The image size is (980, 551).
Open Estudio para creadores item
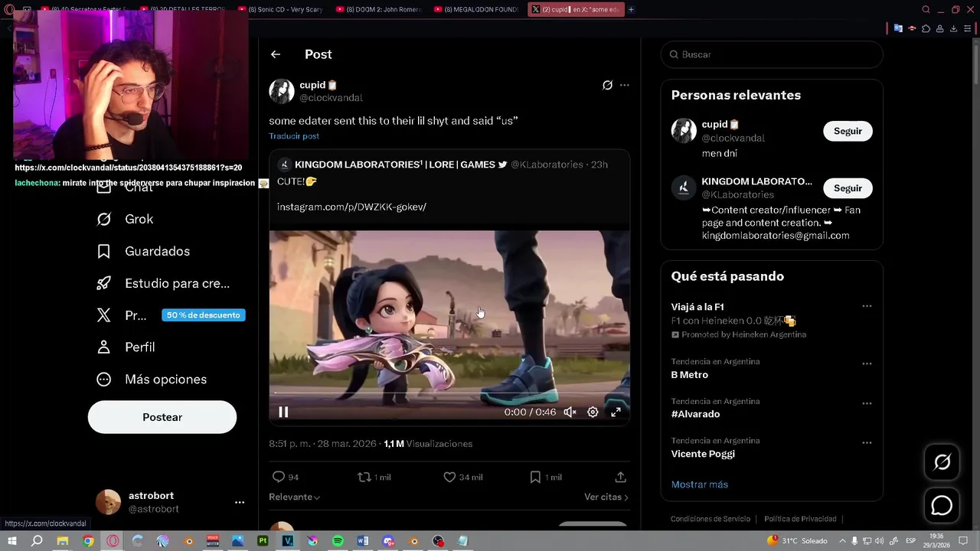pyautogui.click(x=162, y=283)
